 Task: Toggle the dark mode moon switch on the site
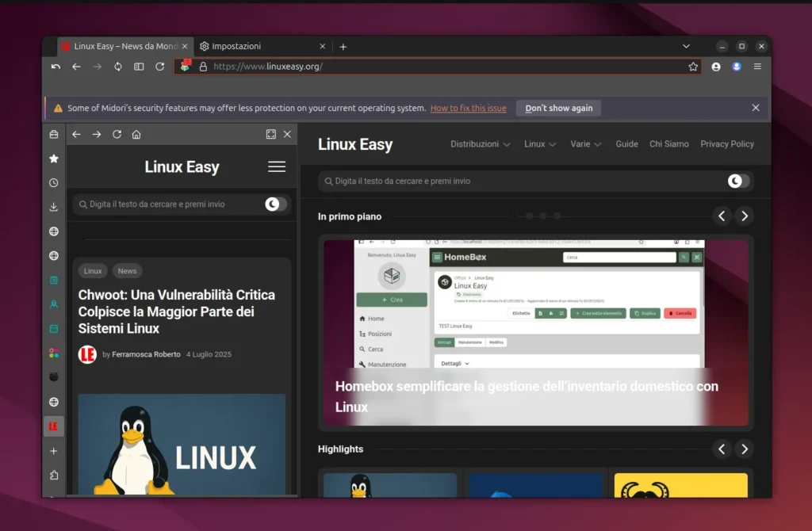pyautogui.click(x=737, y=181)
